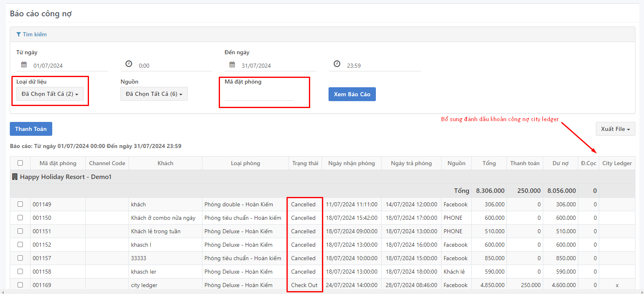Click the filter icon beside Tìm kiếm
This screenshot has height=294, width=644.
18,35
